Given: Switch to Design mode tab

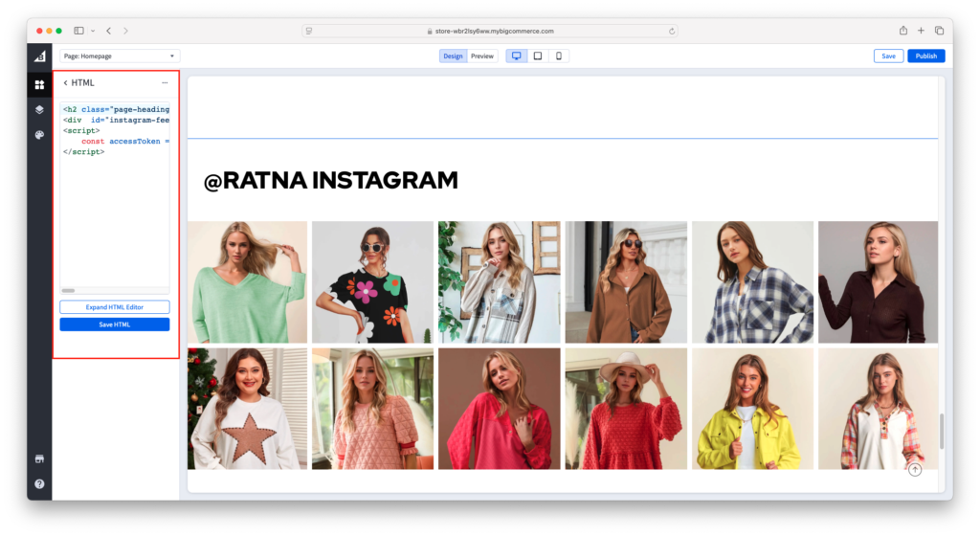Looking at the screenshot, I should click(x=453, y=56).
